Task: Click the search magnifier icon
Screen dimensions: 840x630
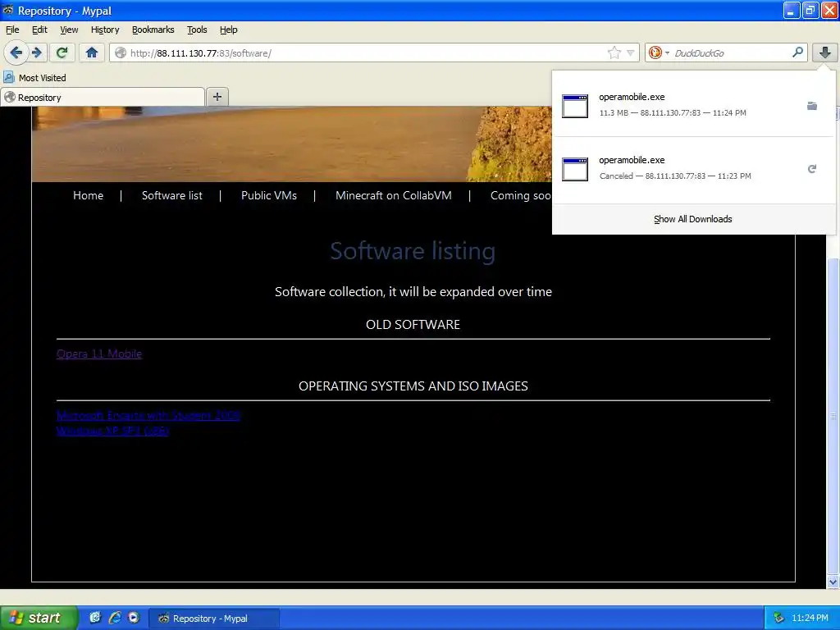Action: point(797,52)
